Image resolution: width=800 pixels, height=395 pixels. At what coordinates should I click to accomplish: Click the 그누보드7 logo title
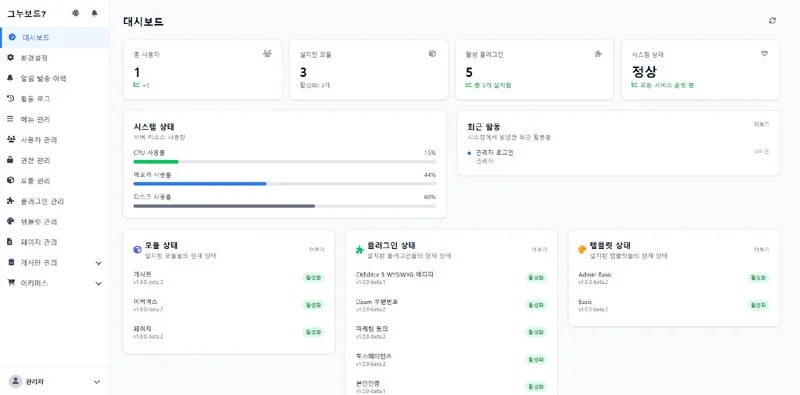coord(27,14)
